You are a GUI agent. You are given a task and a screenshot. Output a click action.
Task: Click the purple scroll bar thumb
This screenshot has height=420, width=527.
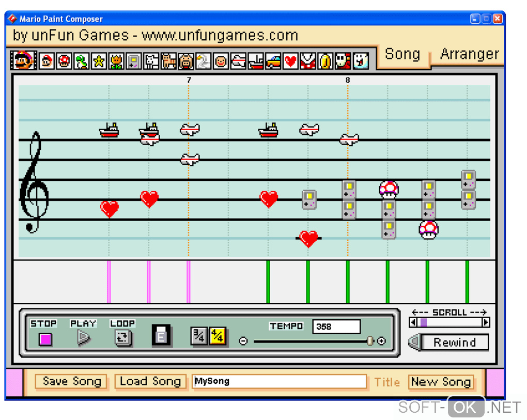point(424,322)
